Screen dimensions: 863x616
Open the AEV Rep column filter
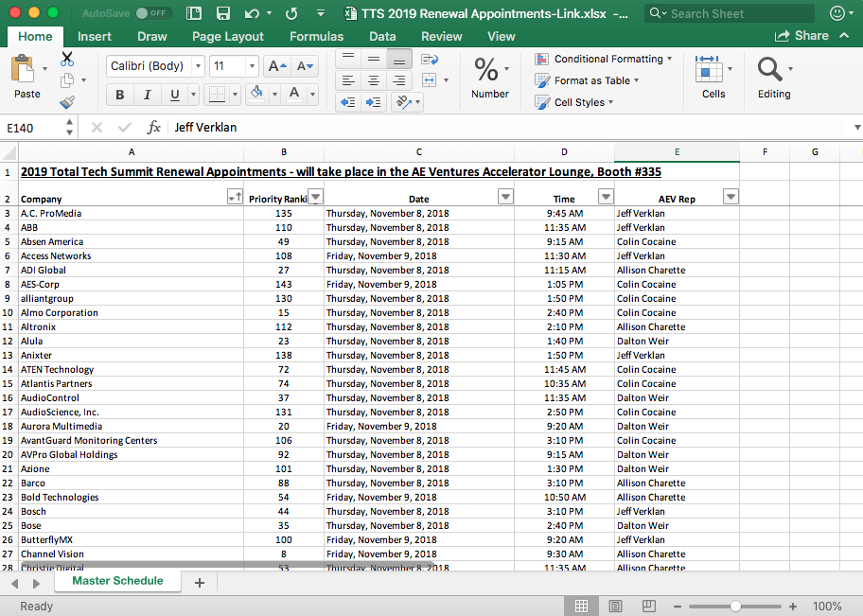(x=731, y=197)
